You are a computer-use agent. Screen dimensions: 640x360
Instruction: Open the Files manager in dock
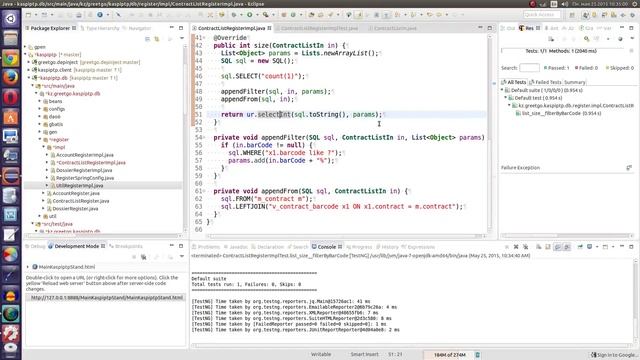[11, 39]
